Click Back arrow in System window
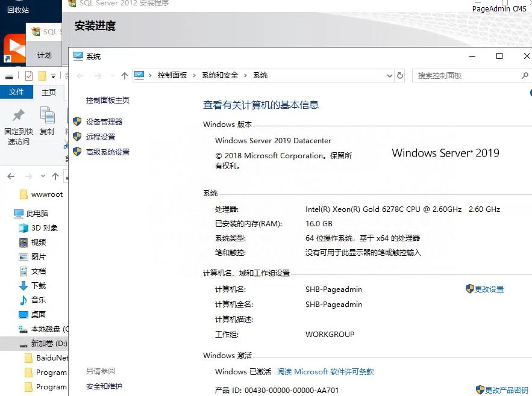 click(x=80, y=76)
